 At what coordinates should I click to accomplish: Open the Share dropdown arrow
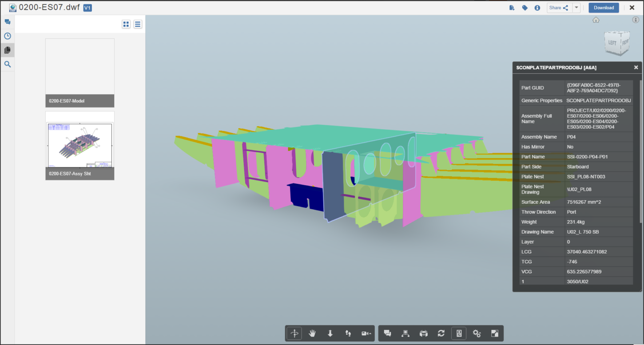(576, 8)
